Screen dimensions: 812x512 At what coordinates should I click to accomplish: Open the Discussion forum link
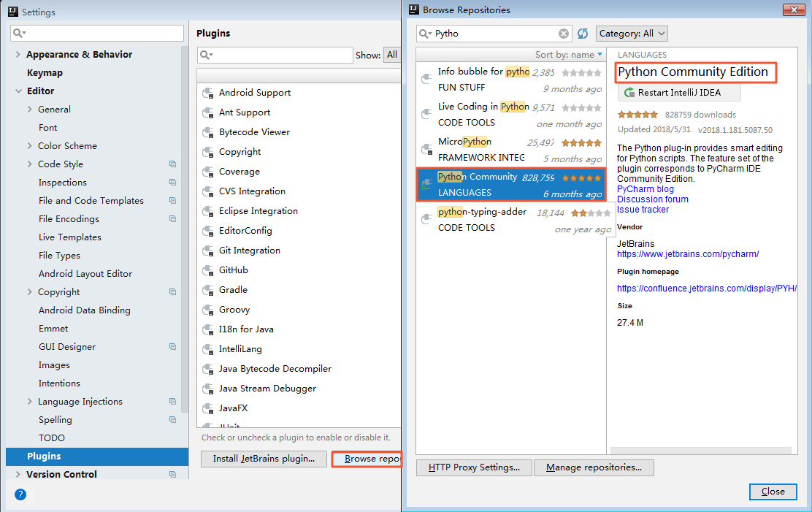[653, 199]
